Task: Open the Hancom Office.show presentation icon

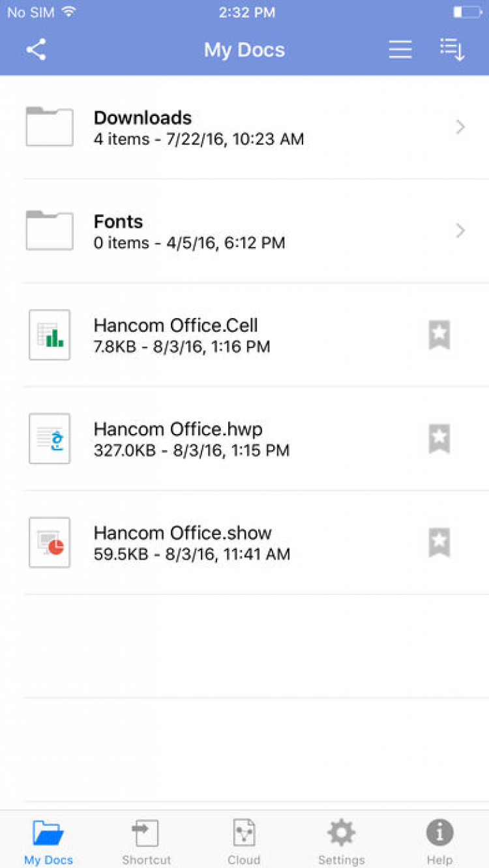Action: point(50,542)
